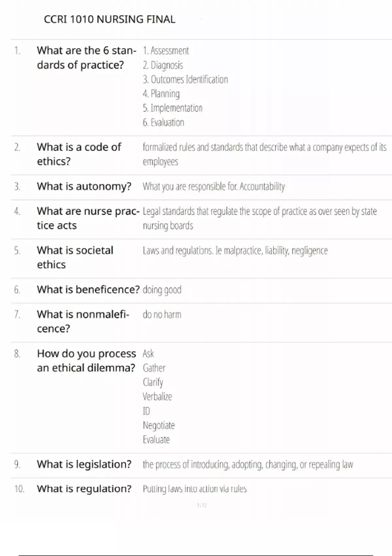Click the 'Implementation' list entry
392x556 pixels.
coord(172,108)
